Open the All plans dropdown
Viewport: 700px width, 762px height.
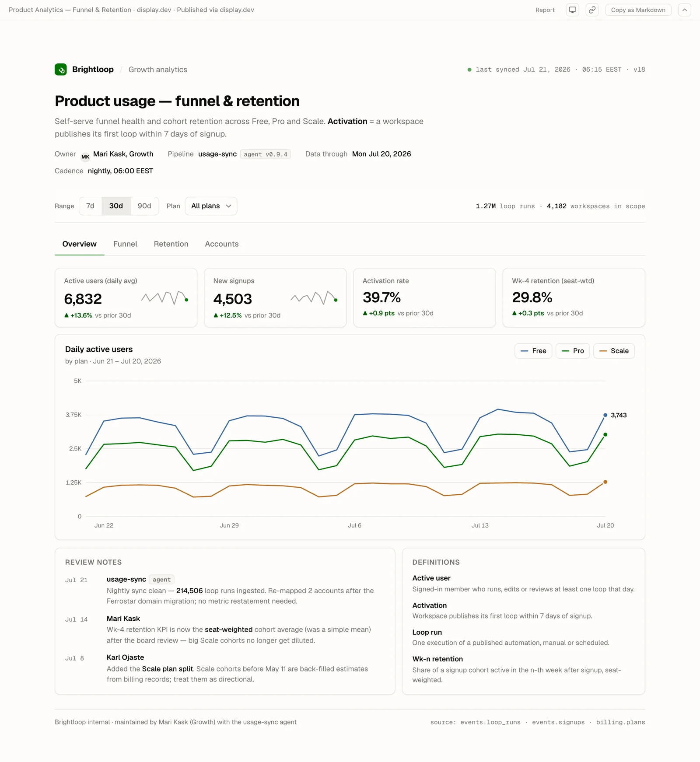[211, 206]
